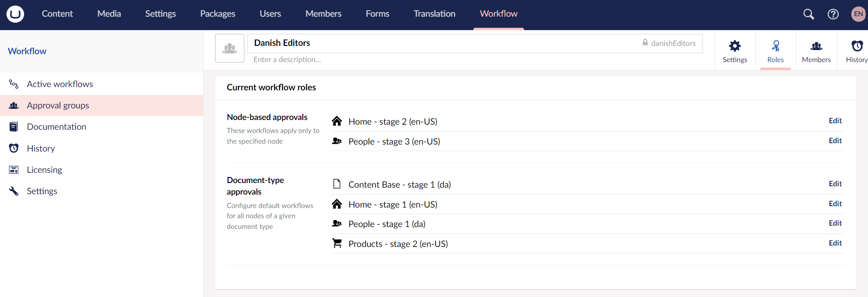Image resolution: width=868 pixels, height=297 pixels.
Task: Edit Content Base - stage 1 (da)
Action: (835, 184)
